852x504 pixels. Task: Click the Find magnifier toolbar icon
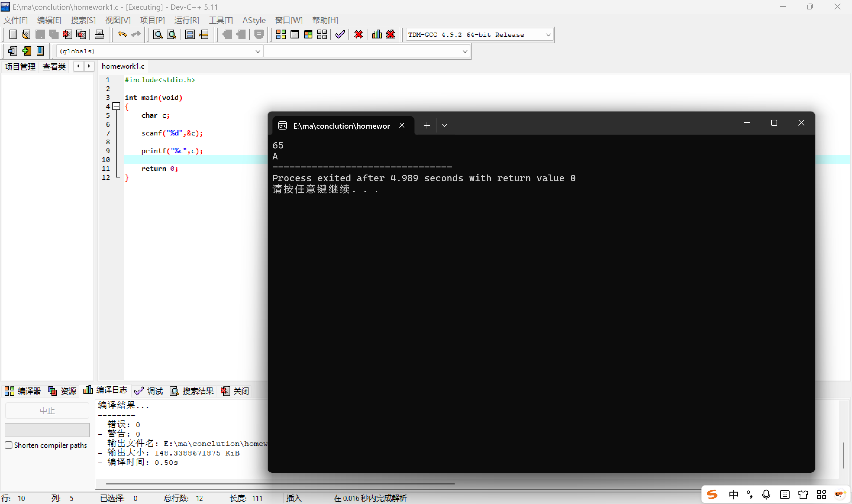click(158, 34)
